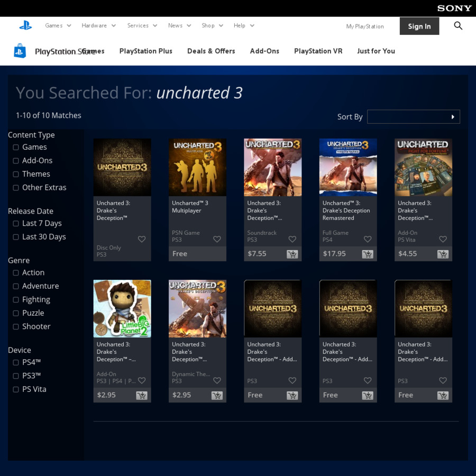476x476 pixels.
Task: Wishlist heart on Uncharted 3 Multiplayer card
Action: 217,239
